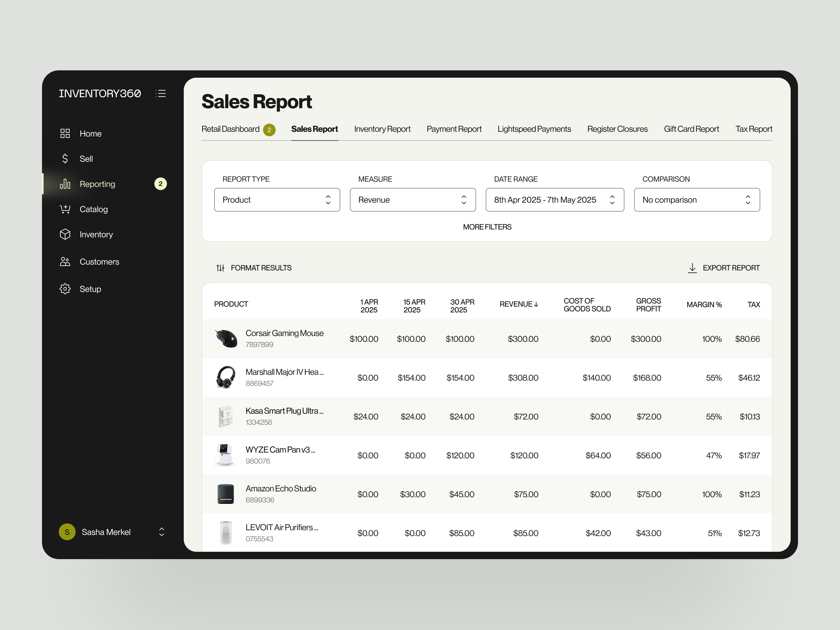
Task: Click the INVENTORY360 logo
Action: coord(100,93)
